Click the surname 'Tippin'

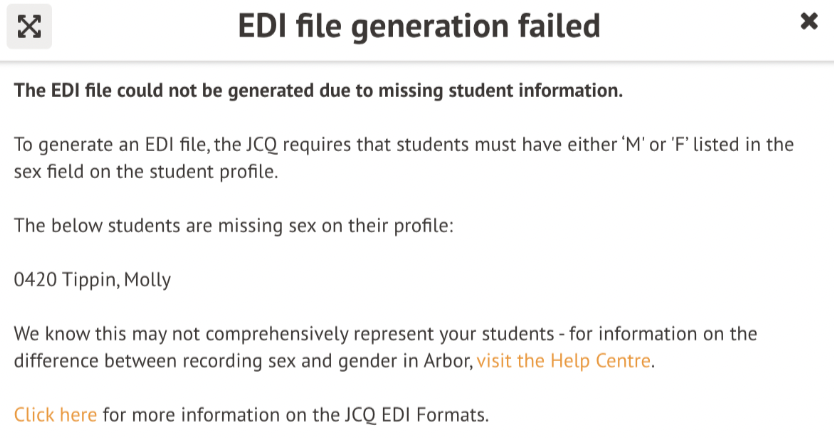tap(90, 280)
